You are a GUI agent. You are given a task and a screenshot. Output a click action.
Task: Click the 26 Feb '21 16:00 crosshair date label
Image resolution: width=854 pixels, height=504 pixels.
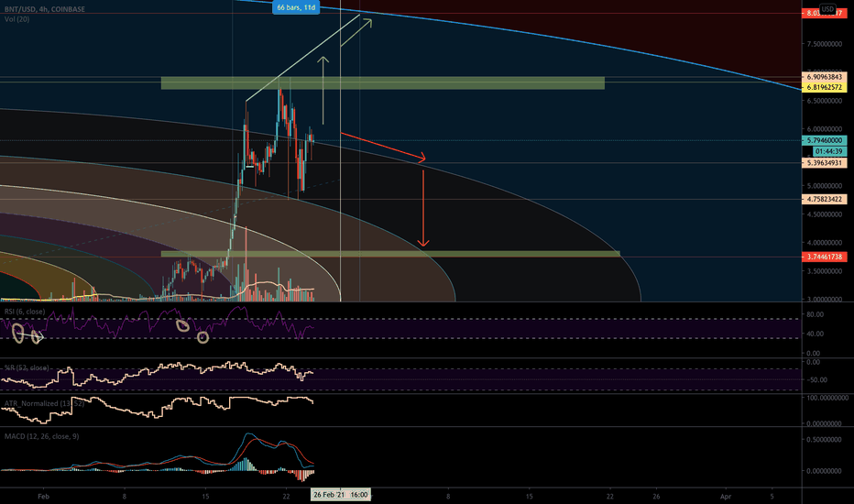click(340, 495)
